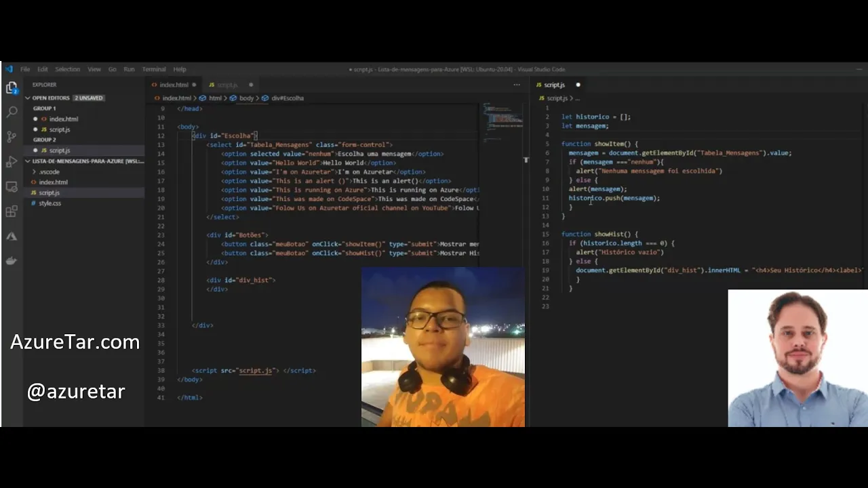Click the EXPLORER panel title

point(45,85)
